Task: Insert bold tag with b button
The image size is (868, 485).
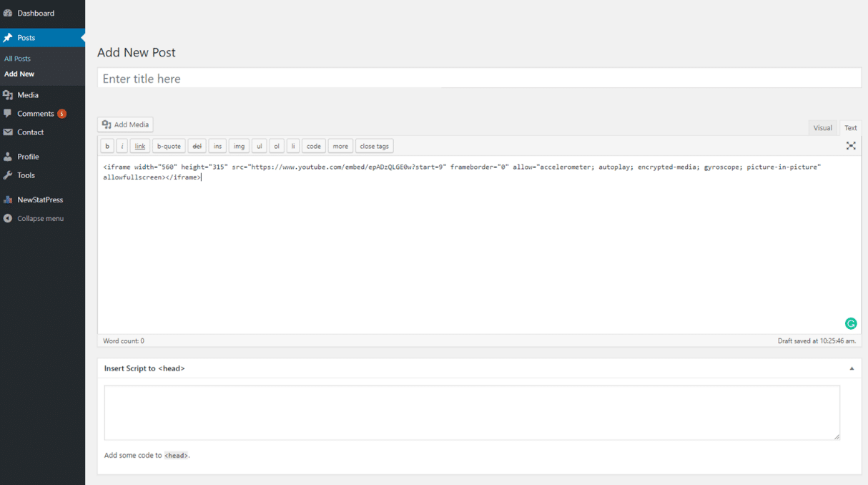Action: coord(107,146)
